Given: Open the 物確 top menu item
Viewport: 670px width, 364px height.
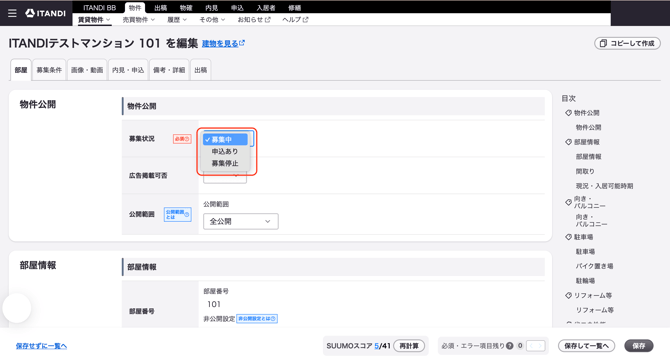Looking at the screenshot, I should tap(186, 8).
